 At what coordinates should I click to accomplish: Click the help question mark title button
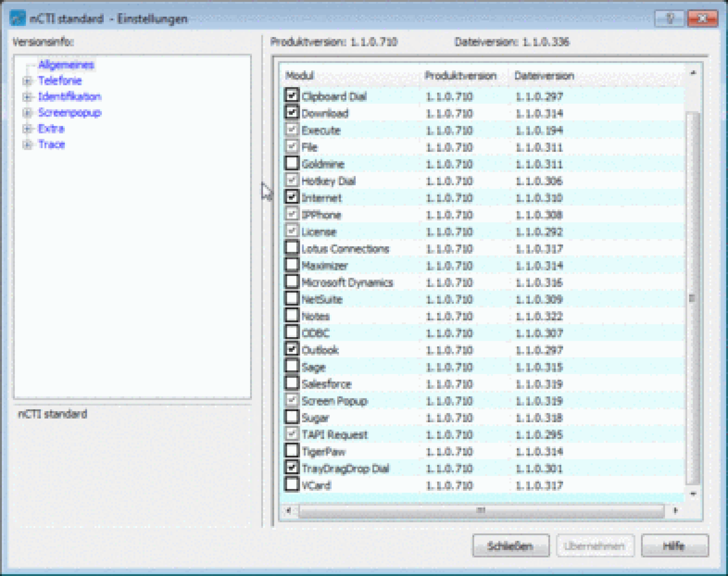[x=669, y=18]
